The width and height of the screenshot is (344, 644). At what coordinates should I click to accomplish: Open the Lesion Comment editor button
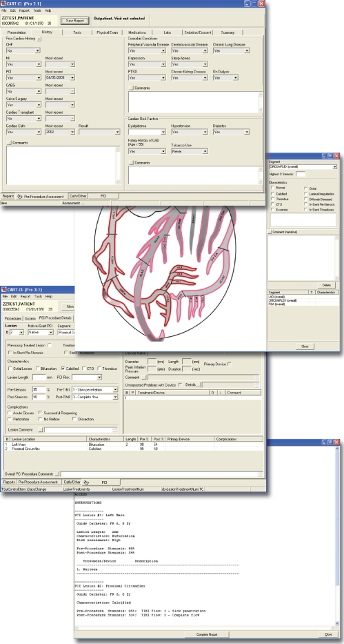click(x=40, y=429)
